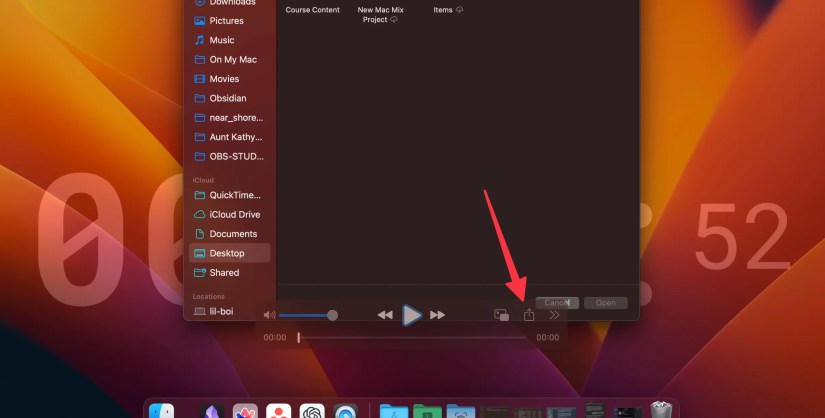Click the iCloud Drive cloud icon
This screenshot has height=418, width=825.
199,215
